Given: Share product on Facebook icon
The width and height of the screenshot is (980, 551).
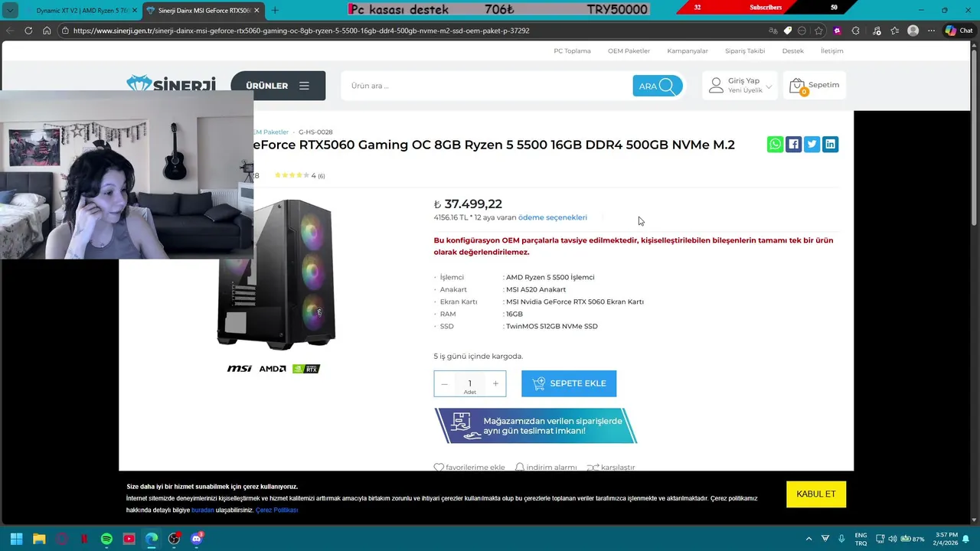Looking at the screenshot, I should [x=794, y=144].
